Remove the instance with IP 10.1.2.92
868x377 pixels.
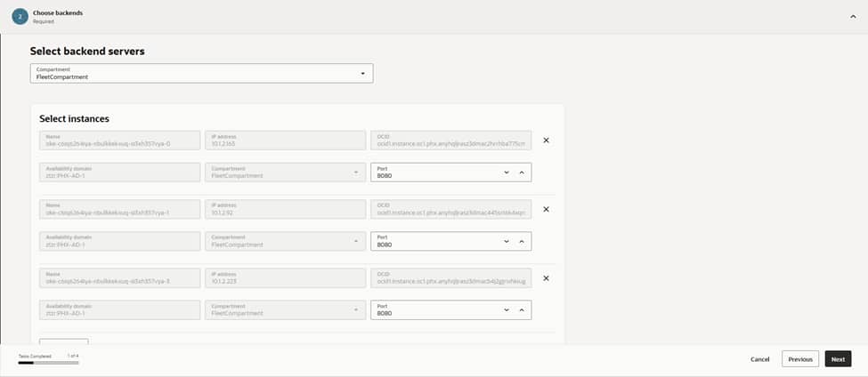546,210
